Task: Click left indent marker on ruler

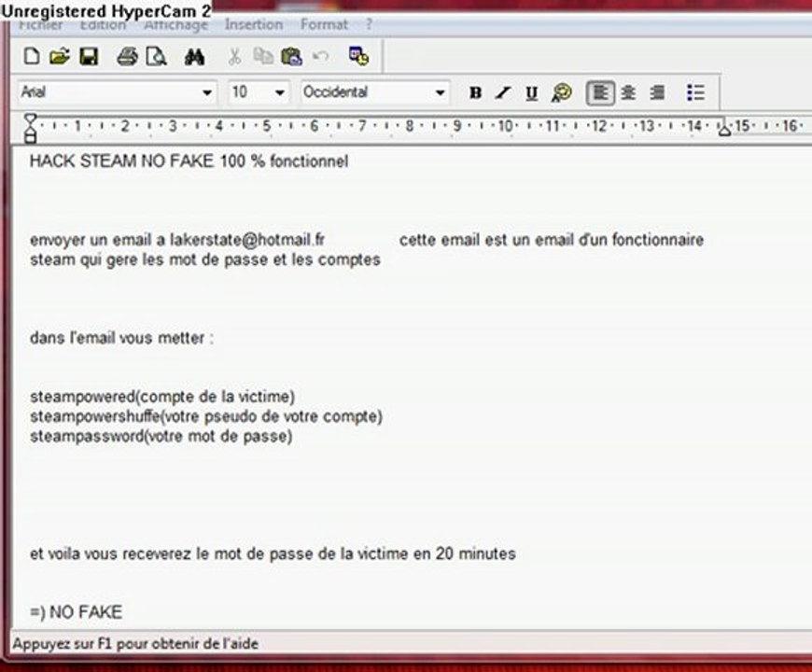Action: (31, 129)
